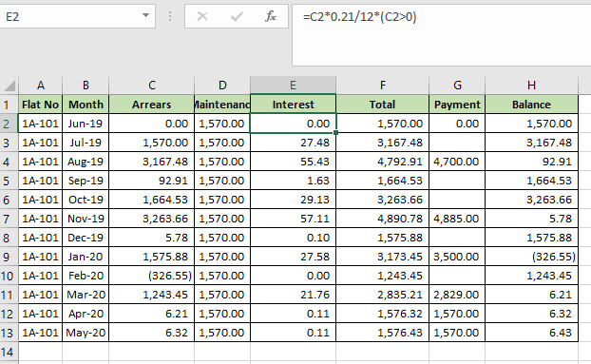Image resolution: width=591 pixels, height=364 pixels.
Task: Expand the Name Box dropdown arrow
Action: (145, 15)
